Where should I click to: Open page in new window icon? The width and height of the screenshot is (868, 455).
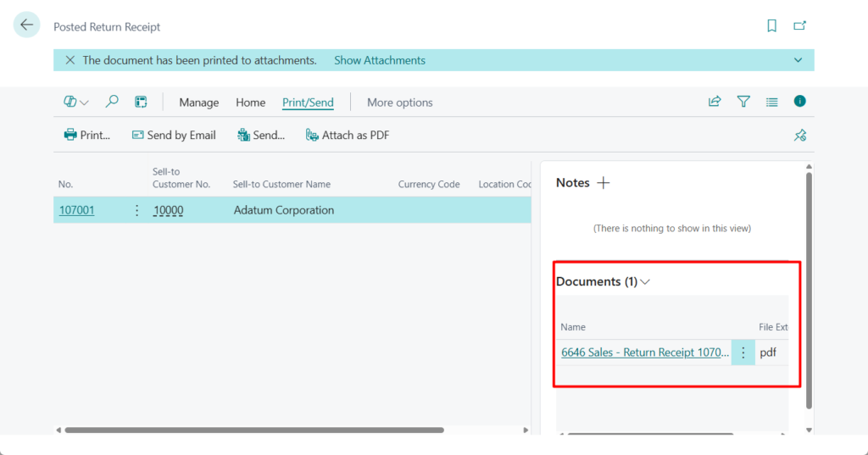(x=799, y=26)
